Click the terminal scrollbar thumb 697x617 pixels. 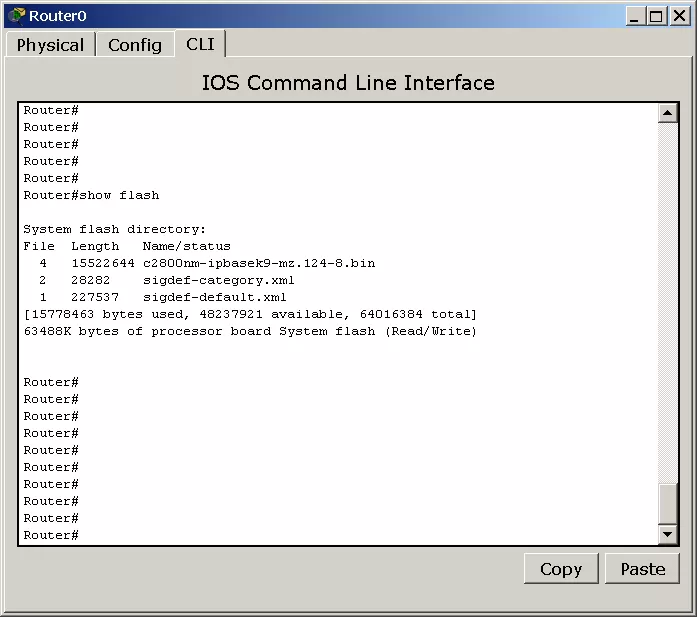(668, 503)
